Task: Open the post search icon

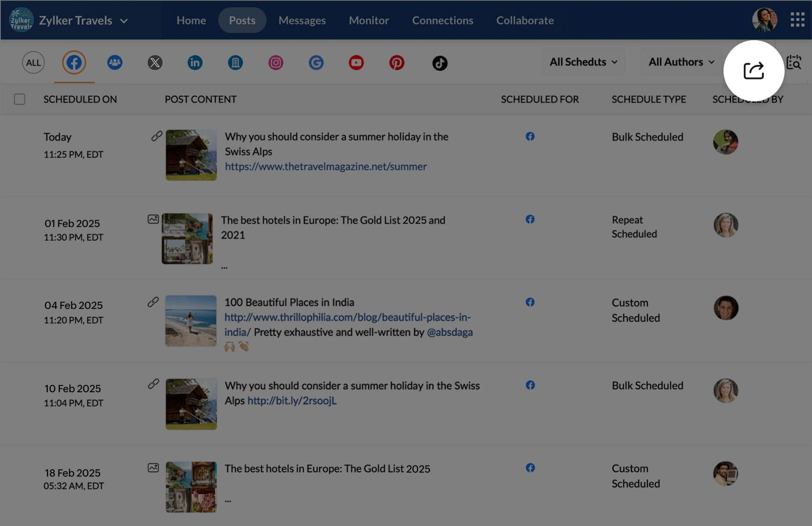Action: [x=794, y=63]
